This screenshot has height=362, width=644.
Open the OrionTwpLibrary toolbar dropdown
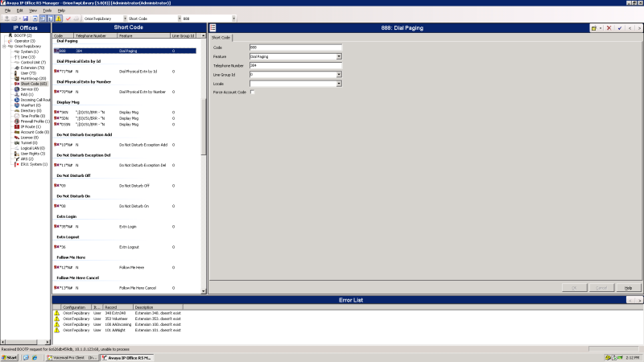coord(125,19)
